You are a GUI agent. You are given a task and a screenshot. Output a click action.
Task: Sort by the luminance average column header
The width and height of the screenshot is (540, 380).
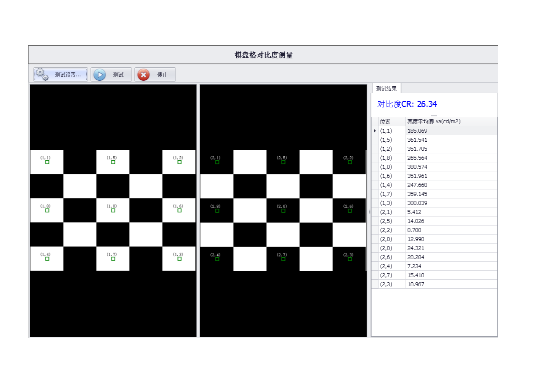pos(451,121)
